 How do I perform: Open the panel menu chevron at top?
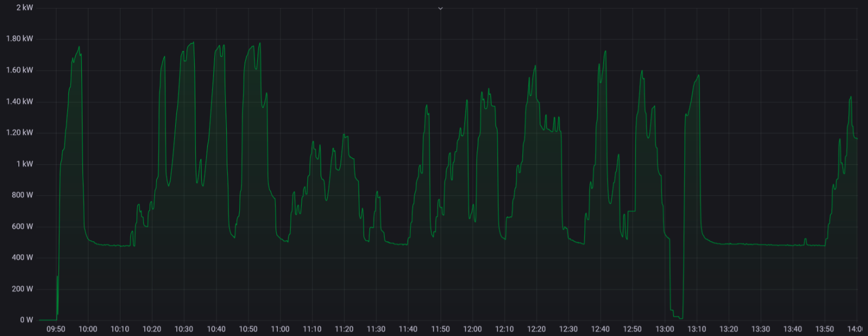tap(441, 8)
